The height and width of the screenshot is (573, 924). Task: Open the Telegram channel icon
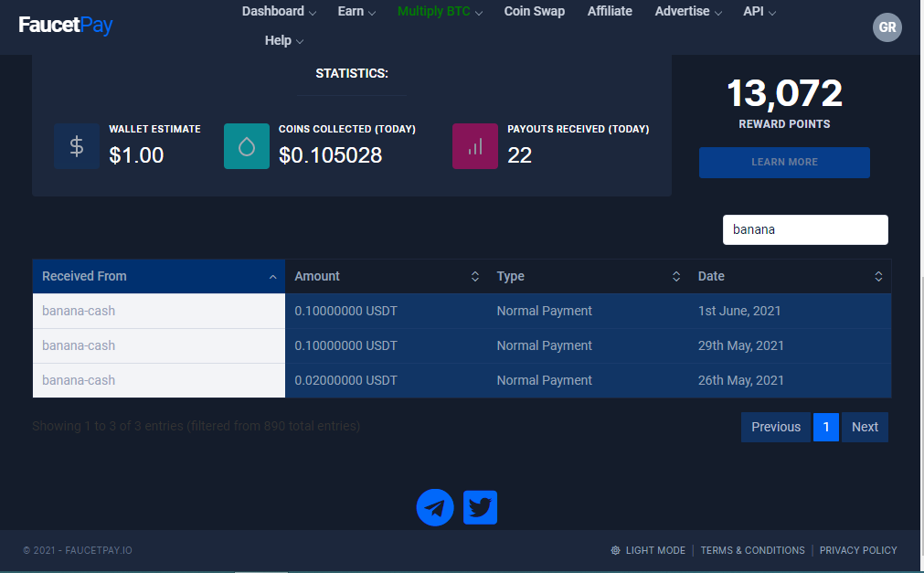coord(435,507)
